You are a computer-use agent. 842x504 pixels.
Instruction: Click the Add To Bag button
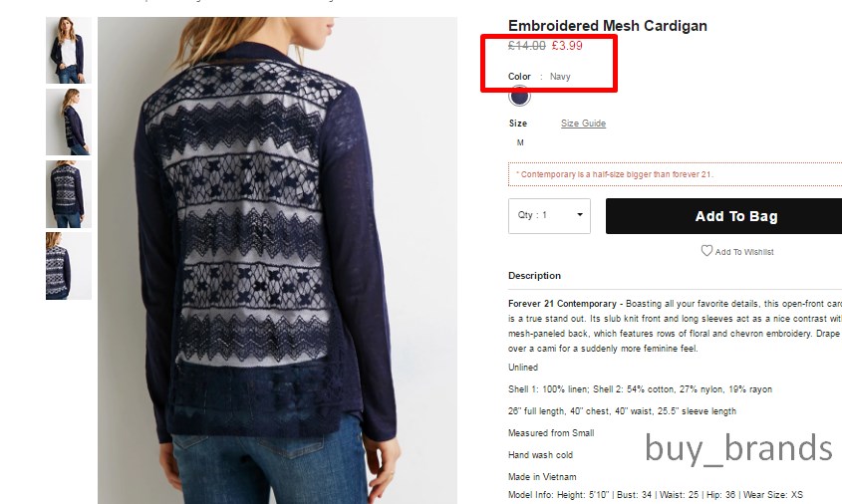[723, 216]
